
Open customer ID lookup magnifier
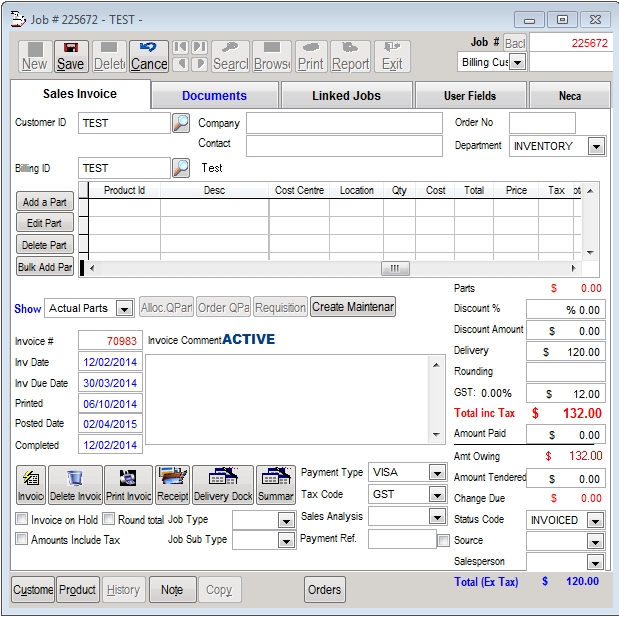coord(181,123)
